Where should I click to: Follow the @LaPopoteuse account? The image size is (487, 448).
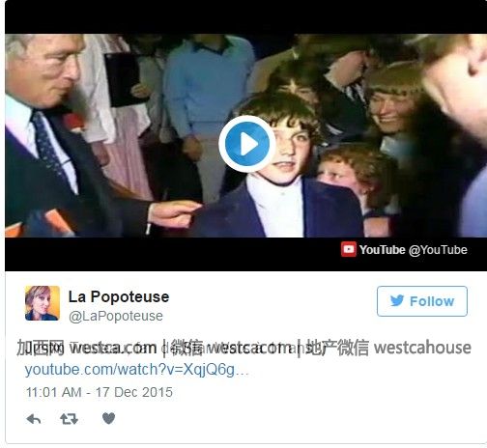[422, 301]
